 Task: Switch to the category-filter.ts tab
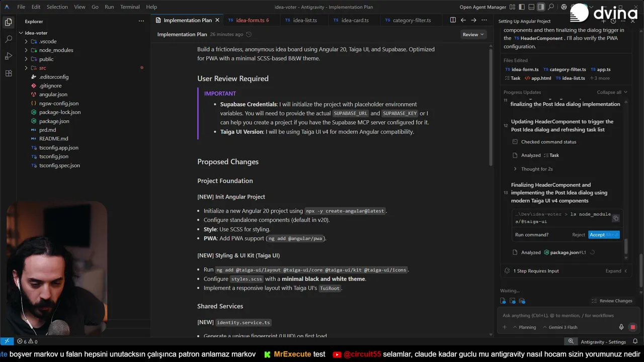412,20
